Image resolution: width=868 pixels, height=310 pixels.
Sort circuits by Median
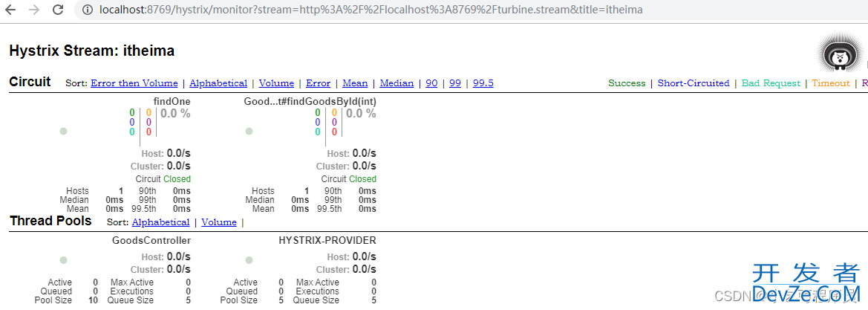[397, 83]
